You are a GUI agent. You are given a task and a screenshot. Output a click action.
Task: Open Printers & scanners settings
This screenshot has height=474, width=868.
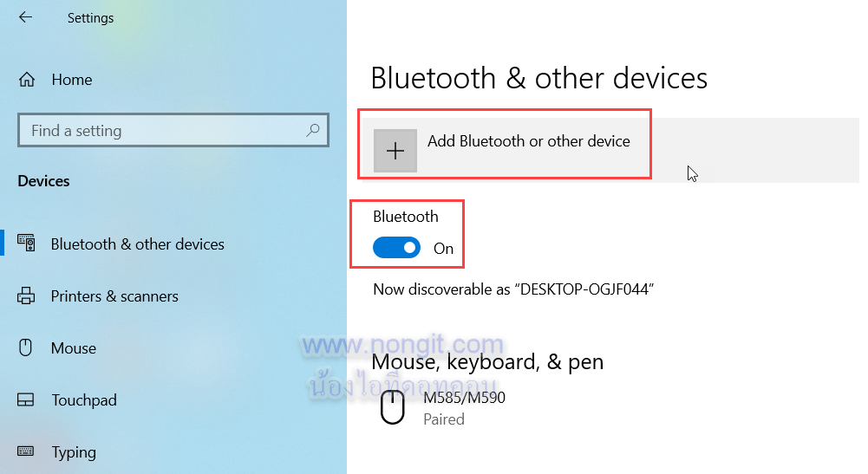tap(114, 296)
